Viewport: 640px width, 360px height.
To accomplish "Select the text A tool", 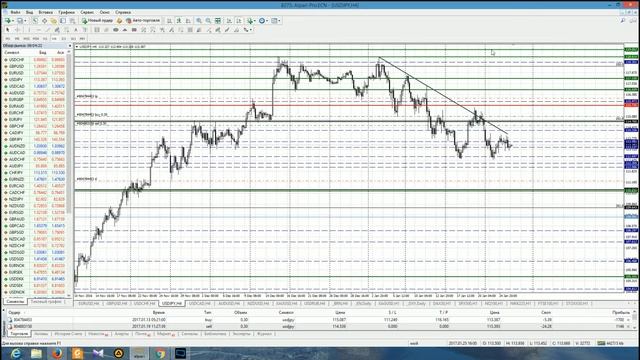I will (76, 30).
